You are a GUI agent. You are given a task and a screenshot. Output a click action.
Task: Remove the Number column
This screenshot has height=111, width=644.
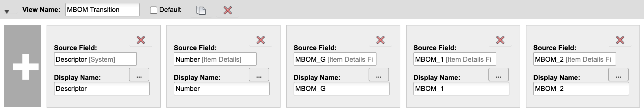261,40
